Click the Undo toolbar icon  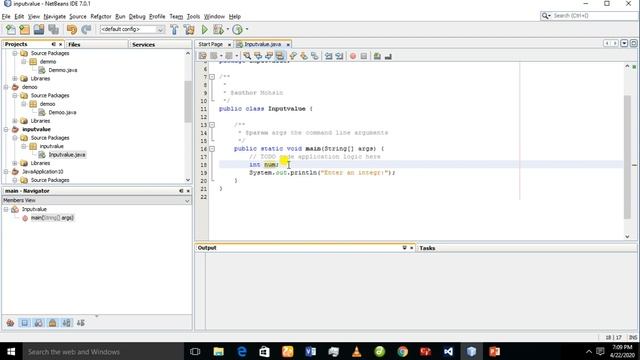point(72,29)
